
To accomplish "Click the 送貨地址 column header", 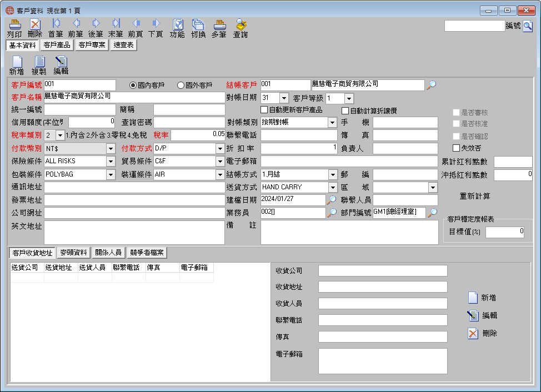I will (x=61, y=268).
